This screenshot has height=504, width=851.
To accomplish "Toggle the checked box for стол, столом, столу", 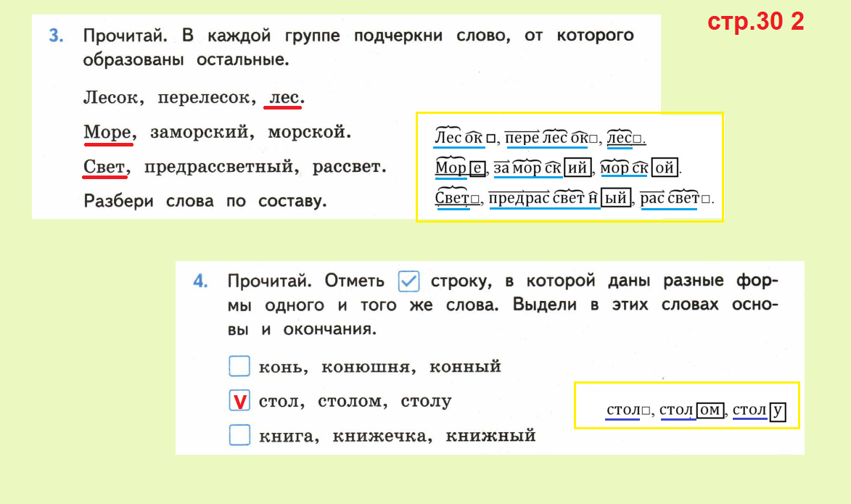I will [239, 400].
